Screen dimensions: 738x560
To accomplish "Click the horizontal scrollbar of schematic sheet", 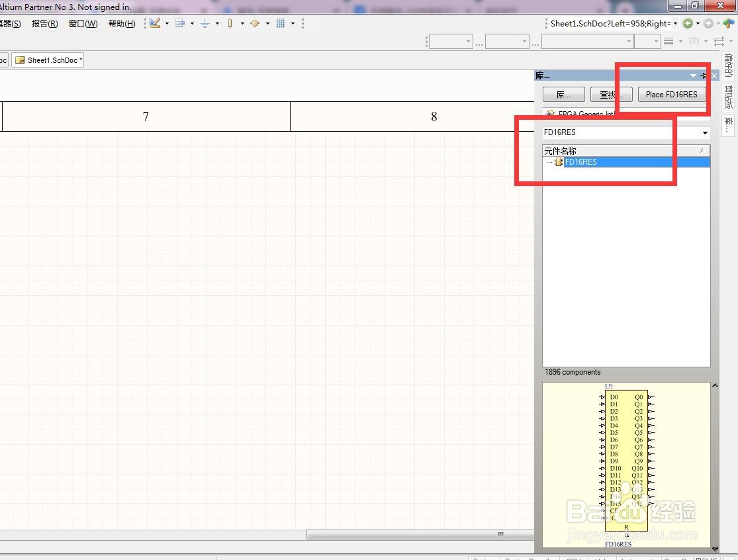I will point(420,535).
